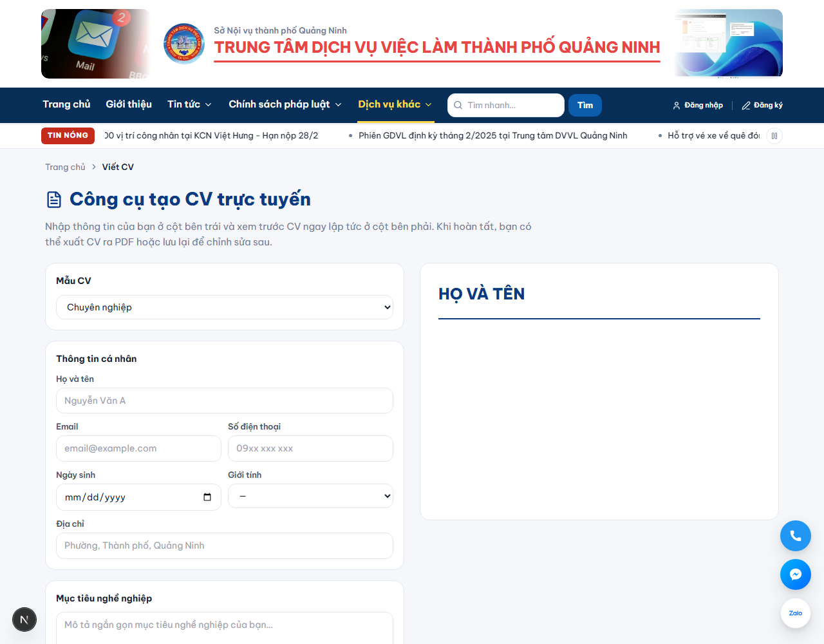
Task: Click the Đăng nhập login link
Action: pos(698,106)
